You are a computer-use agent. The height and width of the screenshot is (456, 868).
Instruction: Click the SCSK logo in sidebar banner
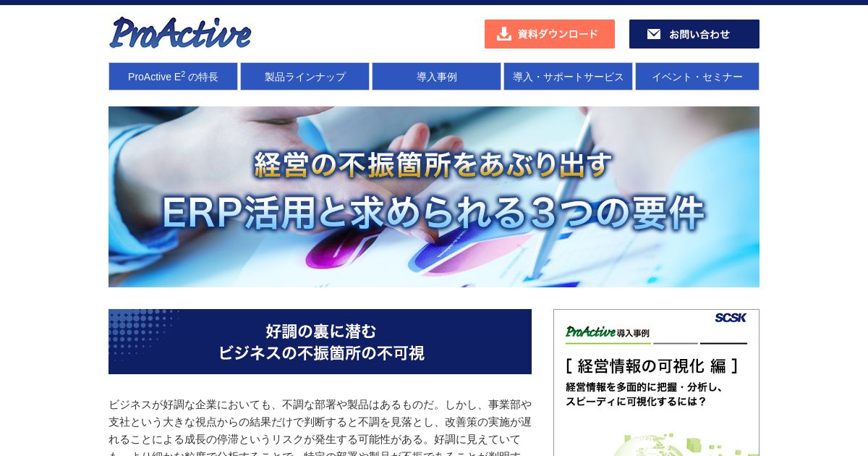[730, 318]
